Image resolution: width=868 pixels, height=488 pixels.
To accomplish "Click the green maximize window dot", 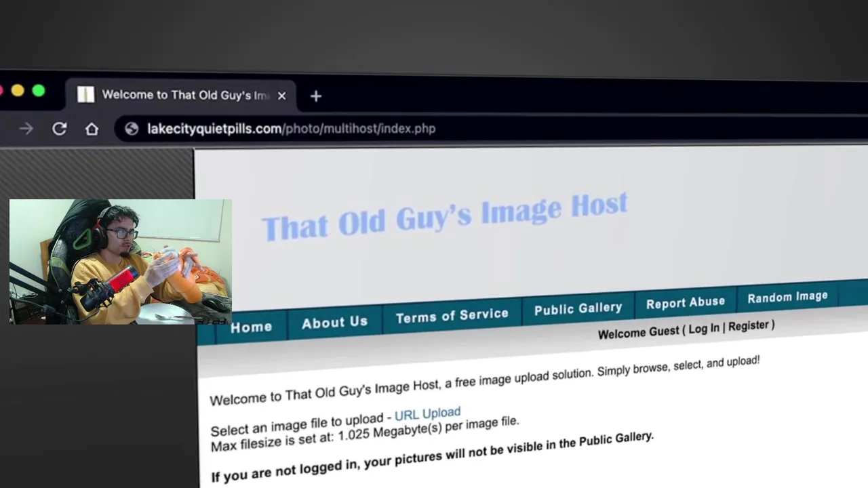I will coord(39,90).
